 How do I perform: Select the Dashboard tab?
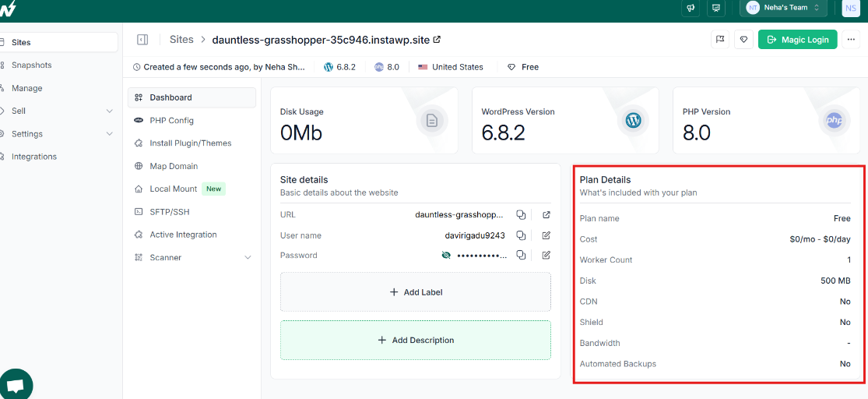[192, 97]
